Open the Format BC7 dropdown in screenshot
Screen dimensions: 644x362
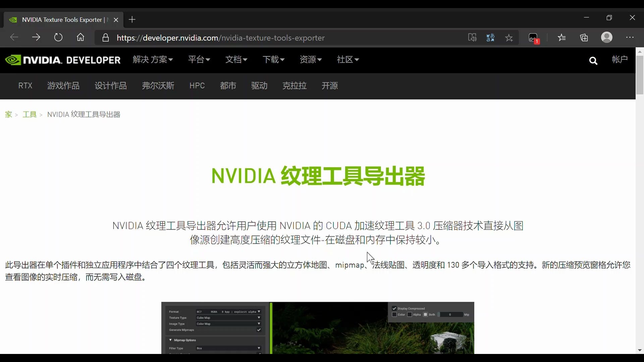click(x=228, y=312)
